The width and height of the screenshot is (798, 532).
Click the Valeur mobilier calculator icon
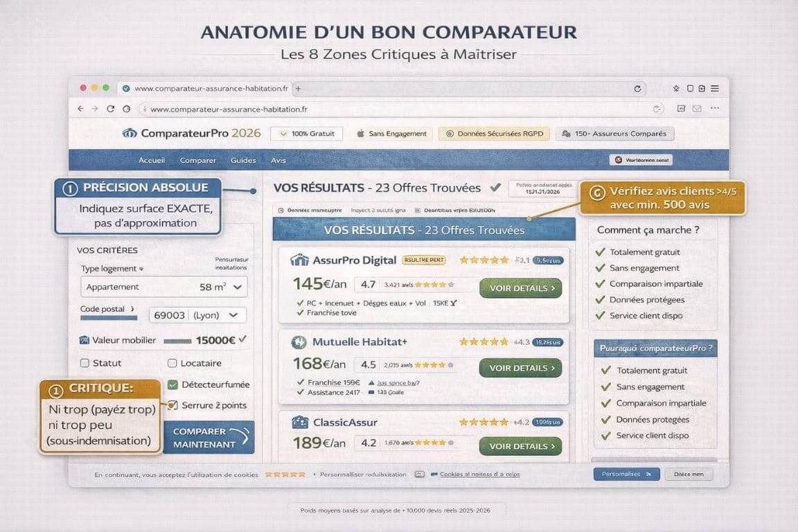tap(84, 339)
